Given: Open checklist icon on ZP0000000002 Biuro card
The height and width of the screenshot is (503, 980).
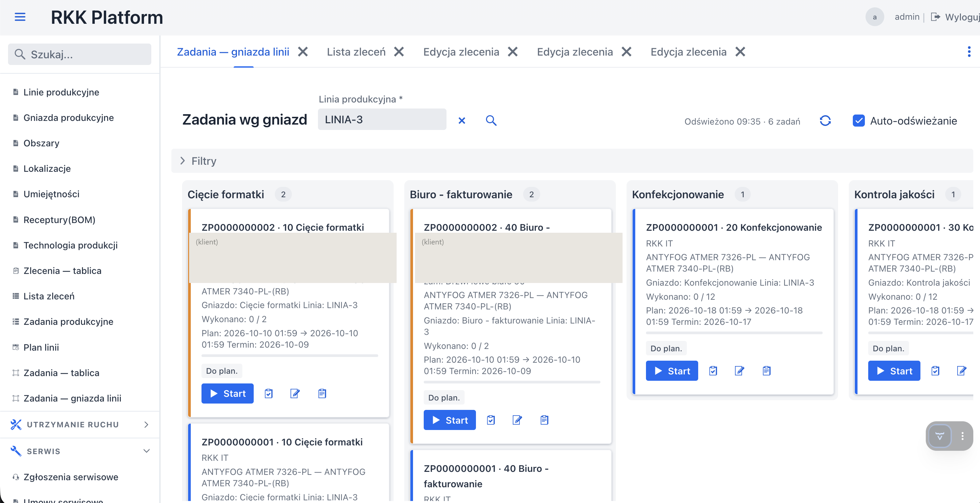Looking at the screenshot, I should pos(491,420).
